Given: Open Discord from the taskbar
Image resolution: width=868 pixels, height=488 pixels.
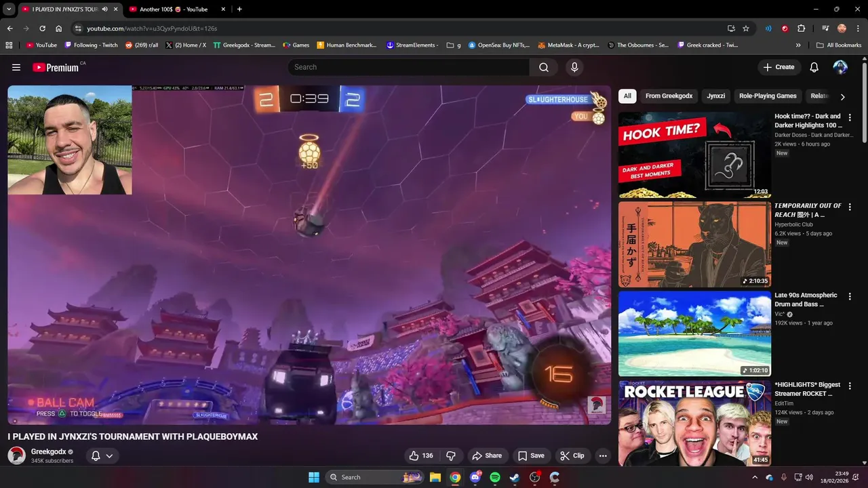Looking at the screenshot, I should tap(475, 477).
